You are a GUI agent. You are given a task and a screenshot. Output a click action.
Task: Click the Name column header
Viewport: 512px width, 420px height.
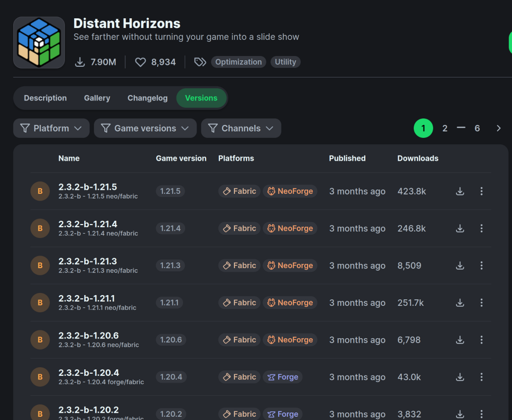pos(69,158)
